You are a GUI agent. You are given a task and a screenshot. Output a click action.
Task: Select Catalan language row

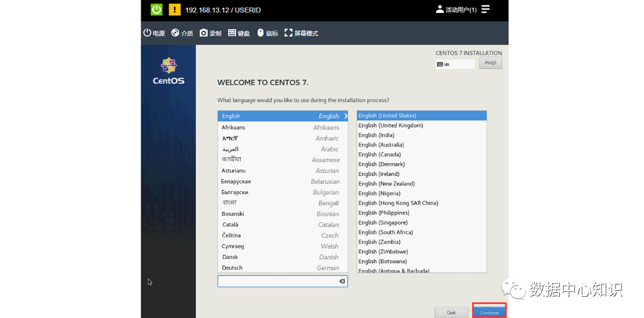coord(282,225)
